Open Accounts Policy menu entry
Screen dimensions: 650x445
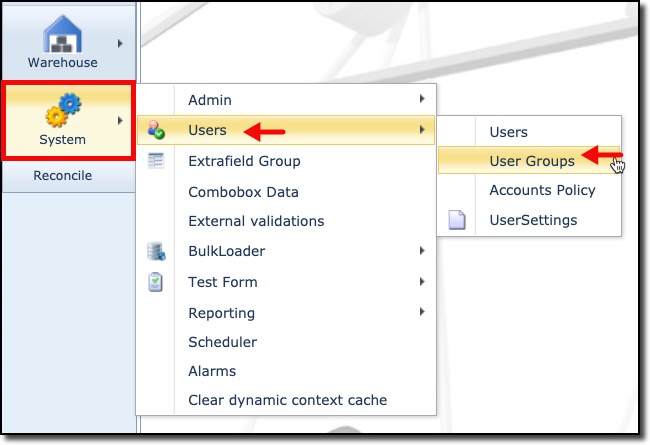[x=542, y=190]
